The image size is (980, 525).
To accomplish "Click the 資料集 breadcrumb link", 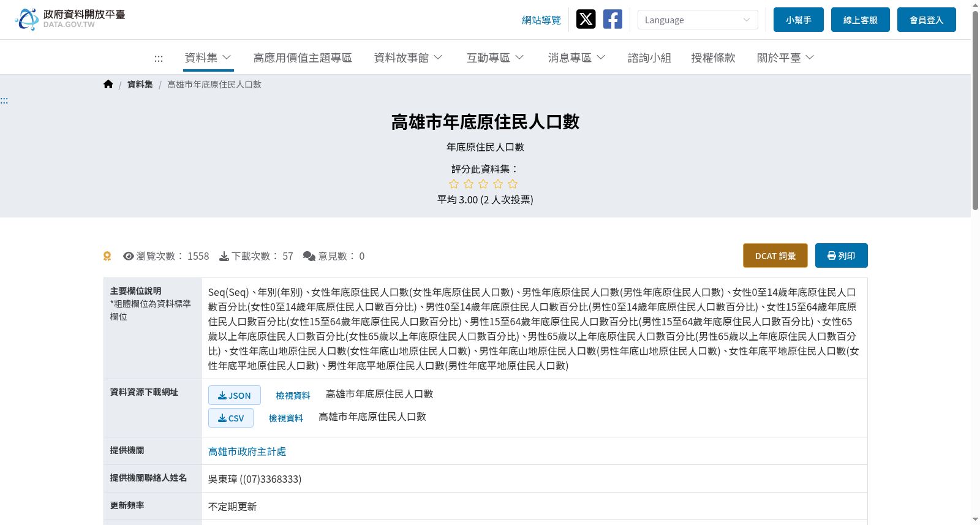I will point(140,85).
